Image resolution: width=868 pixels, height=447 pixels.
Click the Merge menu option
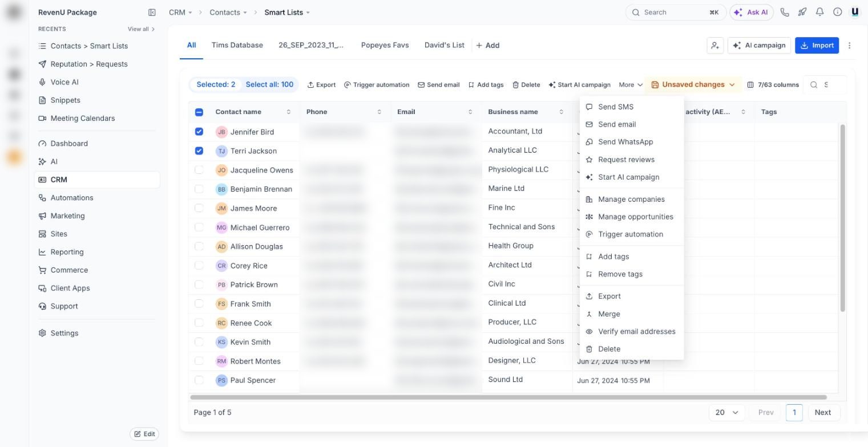(x=609, y=314)
